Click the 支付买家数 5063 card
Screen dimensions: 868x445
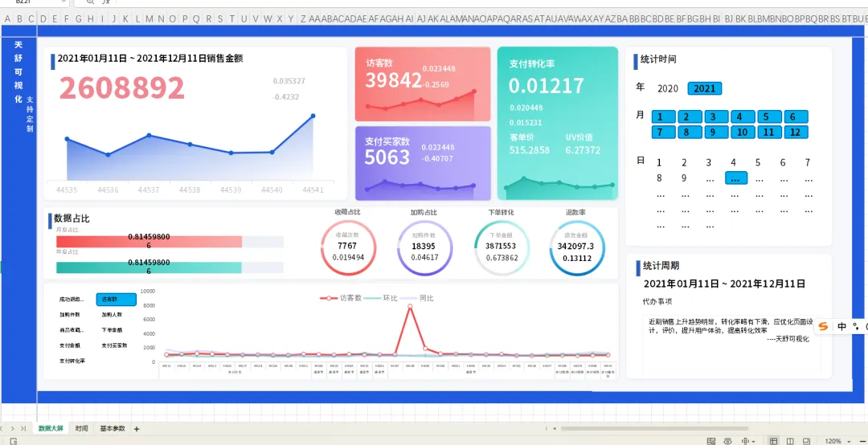(x=423, y=163)
